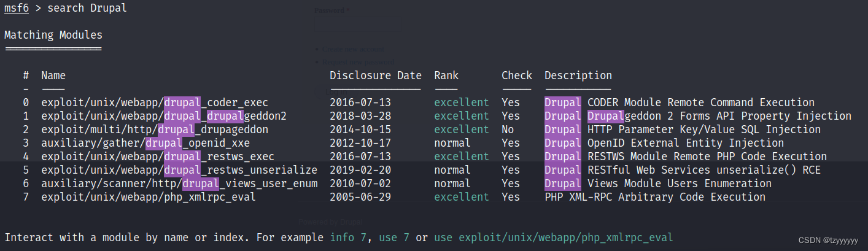The height and width of the screenshot is (251, 868).
Task: Click disclosure date 2012-10-17
Action: [360, 143]
